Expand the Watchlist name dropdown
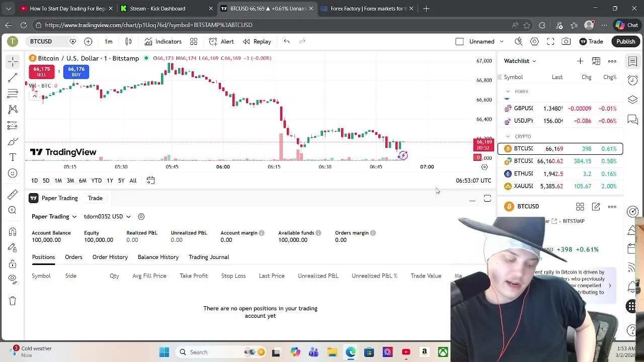Screen dimensions: 644x362 tap(520, 61)
